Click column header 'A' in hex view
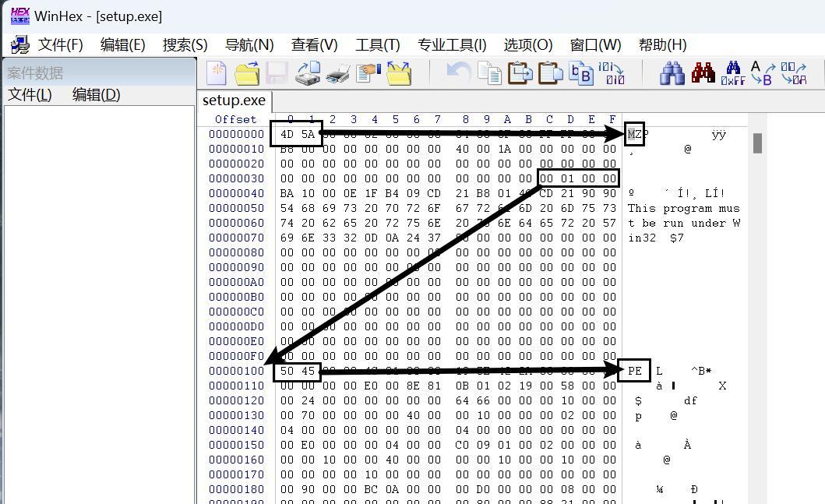The width and height of the screenshot is (825, 504). (x=507, y=119)
